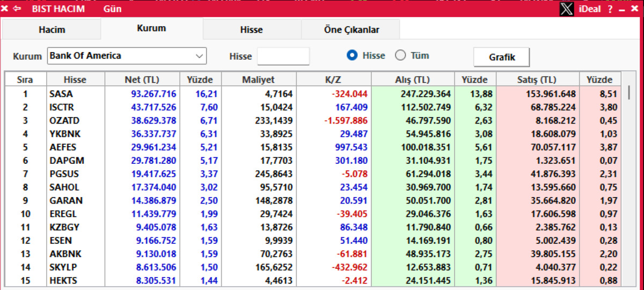This screenshot has width=644, height=290.
Task: Click the Hisse text input field
Action: pos(283,56)
